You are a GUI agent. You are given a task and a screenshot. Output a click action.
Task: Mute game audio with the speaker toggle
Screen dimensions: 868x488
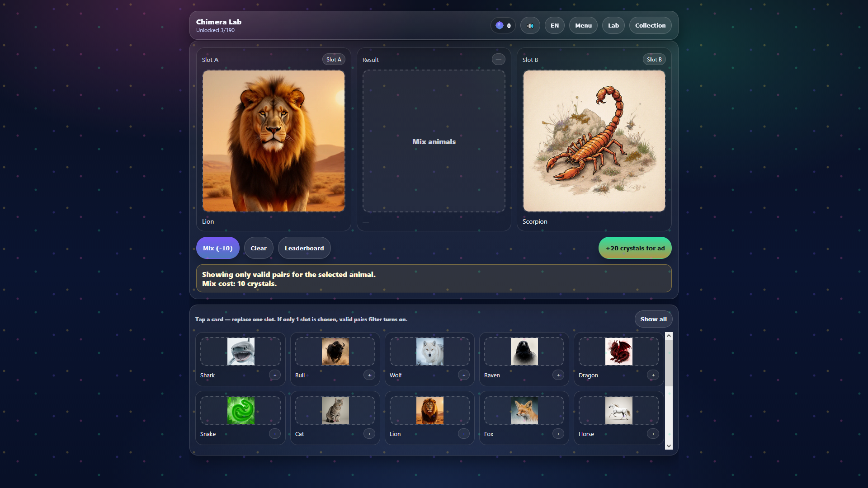[x=530, y=25]
